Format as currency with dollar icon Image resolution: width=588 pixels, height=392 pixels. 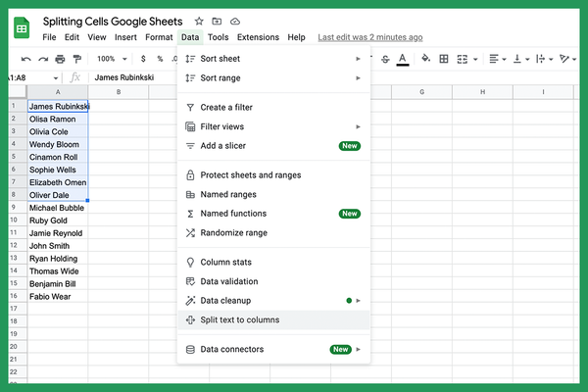pos(143,59)
